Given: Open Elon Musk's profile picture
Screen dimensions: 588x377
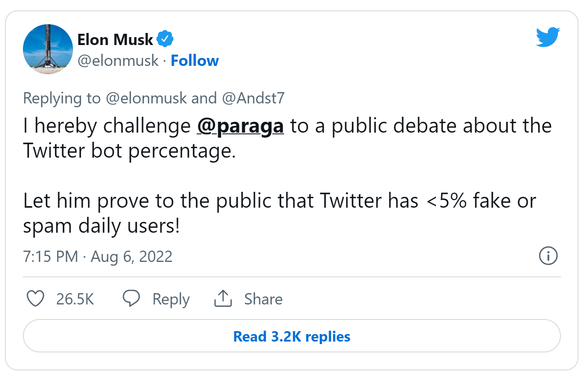Looking at the screenshot, I should (48, 49).
